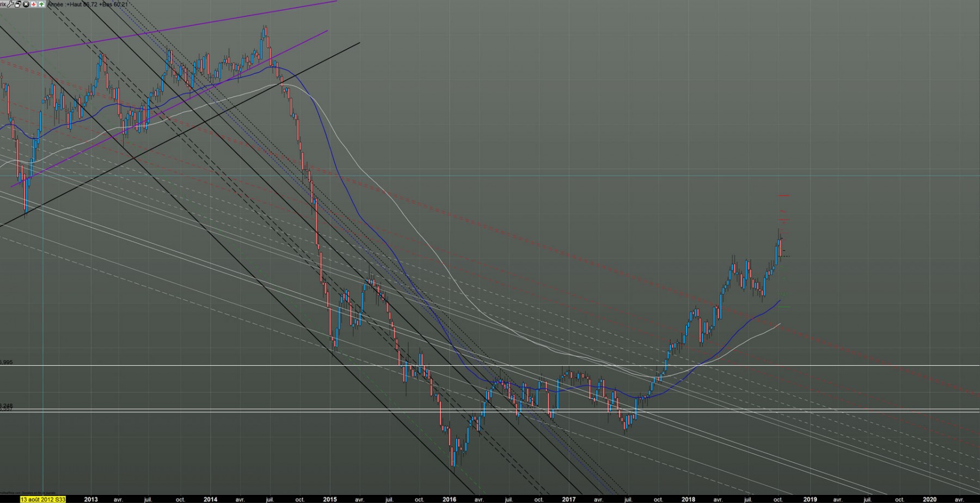Click the green up arrow icon
Screen dimensions: 980x503
[x=41, y=4]
